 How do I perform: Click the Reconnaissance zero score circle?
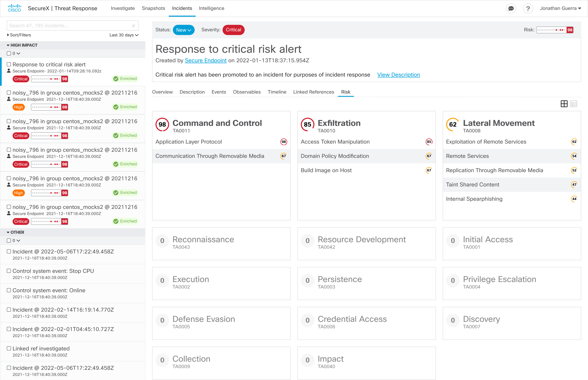(x=162, y=241)
